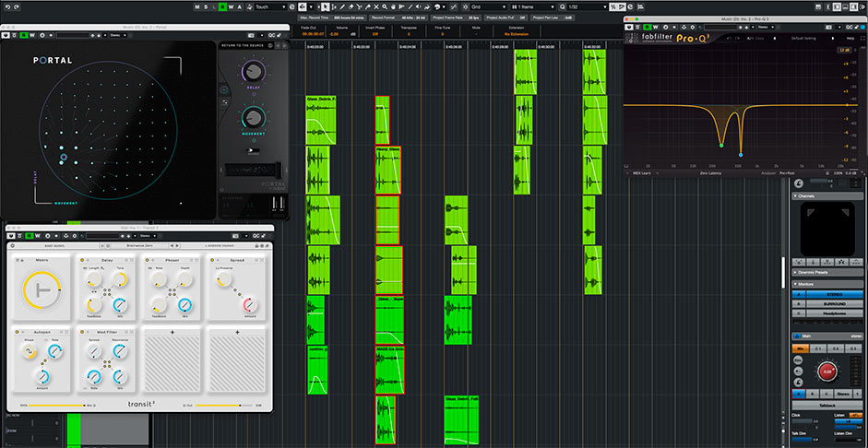868x448 pixels.
Task: Open the 1/32 quantize dropdown
Action: tap(587, 6)
